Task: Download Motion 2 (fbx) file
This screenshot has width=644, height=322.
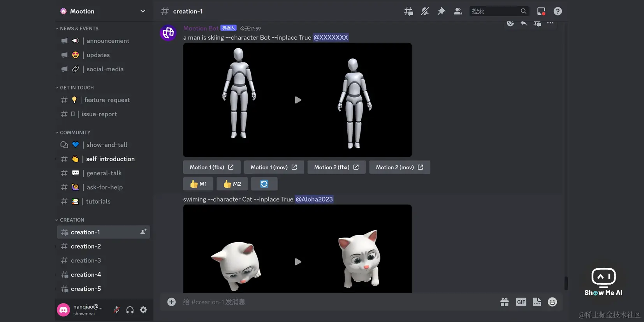Action: [x=336, y=167]
